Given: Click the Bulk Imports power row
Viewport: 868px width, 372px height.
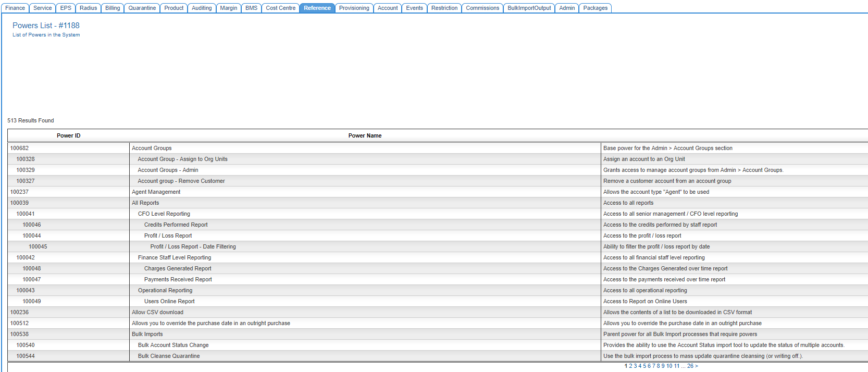Looking at the screenshot, I should click(147, 334).
